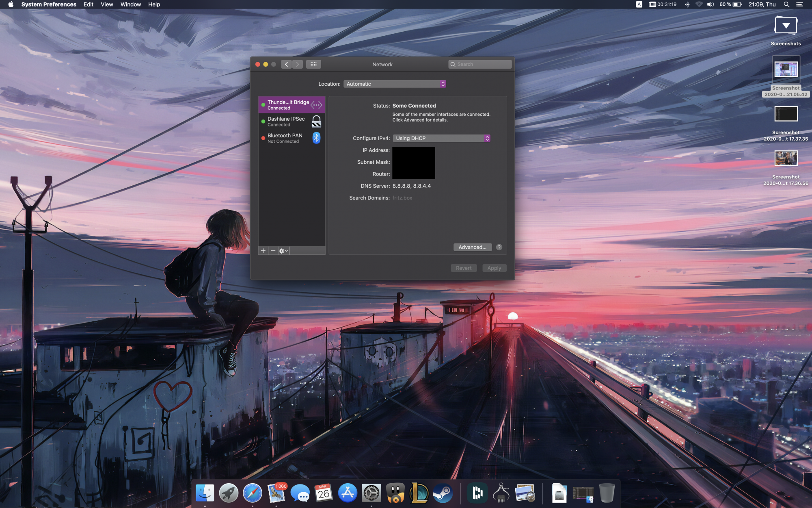Select the Screenshot 2020-0...21.05.42 desktop file
The image size is (812, 508).
786,76
